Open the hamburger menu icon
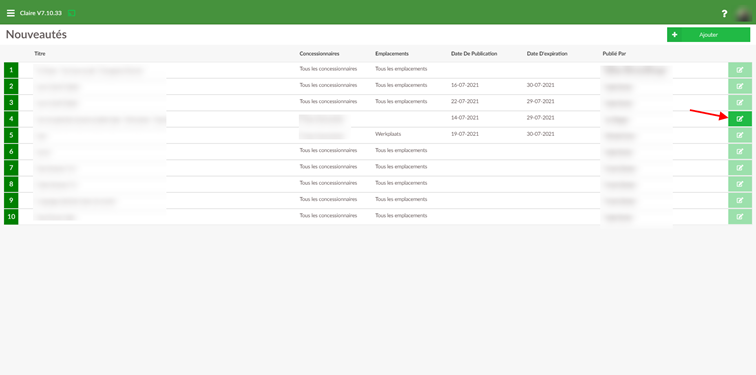756x375 pixels. [11, 13]
